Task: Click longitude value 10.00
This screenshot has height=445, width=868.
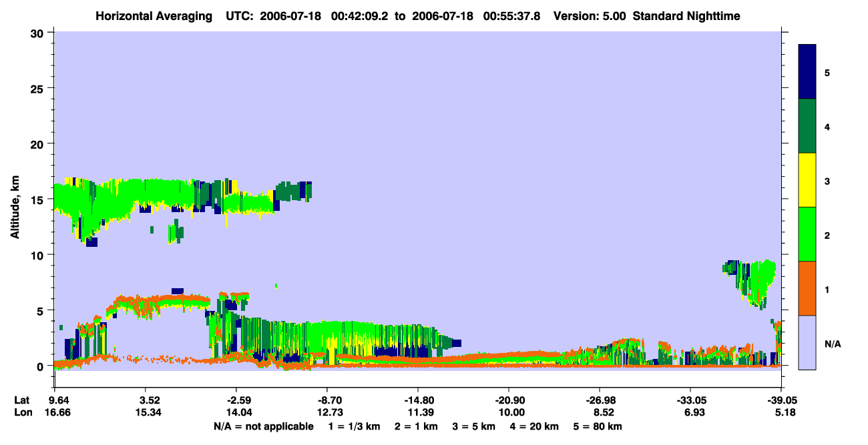Action: 511,413
